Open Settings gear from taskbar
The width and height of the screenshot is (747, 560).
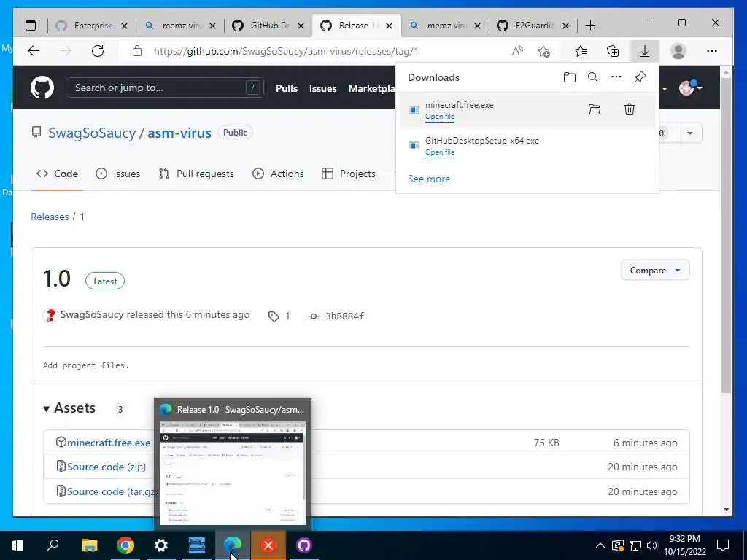point(161,545)
